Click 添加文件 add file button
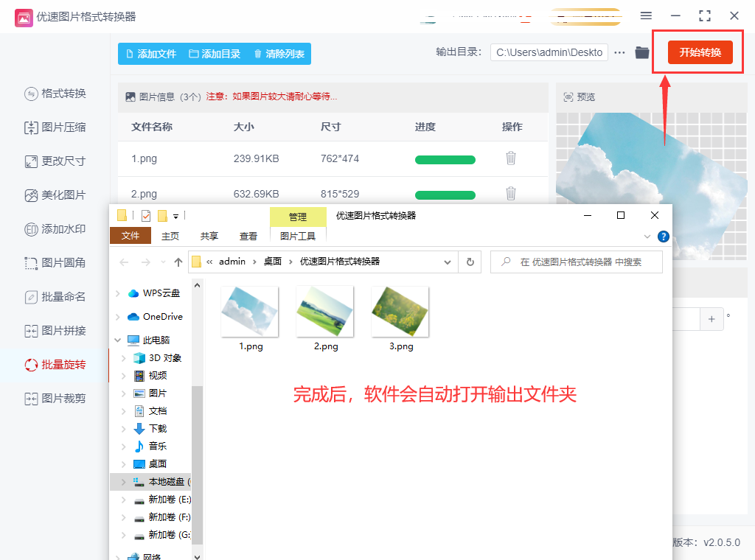The image size is (755, 560). 150,54
